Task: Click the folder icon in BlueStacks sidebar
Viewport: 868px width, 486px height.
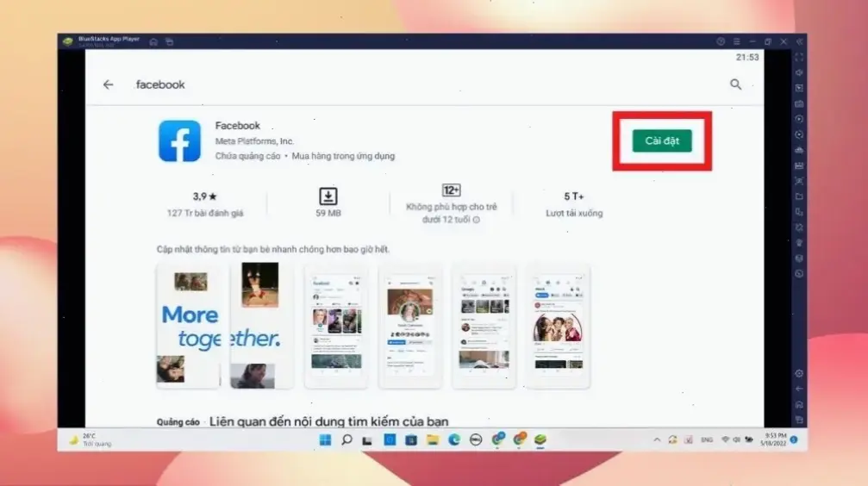Action: pos(799,196)
